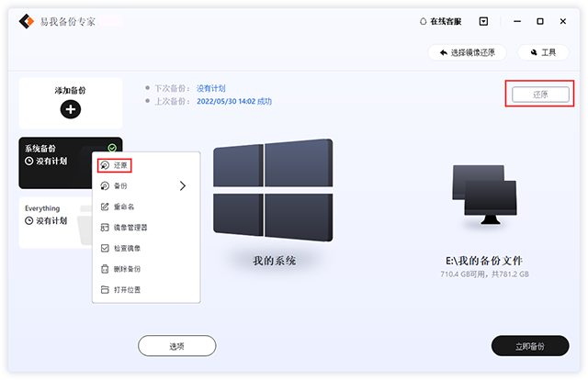Maximize the backup window

(x=540, y=21)
